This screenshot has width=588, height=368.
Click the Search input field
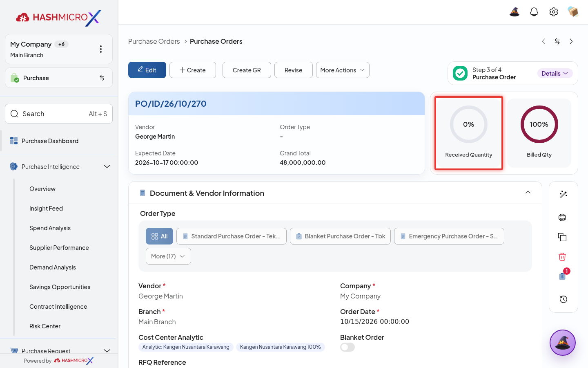(x=59, y=114)
